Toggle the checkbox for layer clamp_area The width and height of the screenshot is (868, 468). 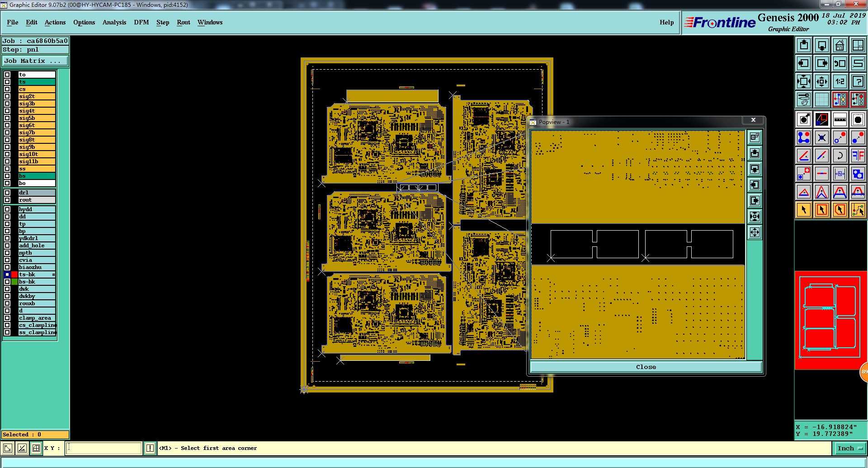(x=7, y=318)
